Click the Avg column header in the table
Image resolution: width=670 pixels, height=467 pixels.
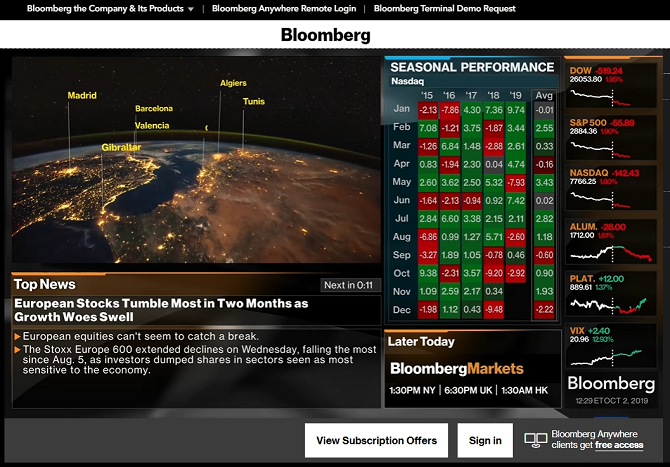tap(544, 96)
